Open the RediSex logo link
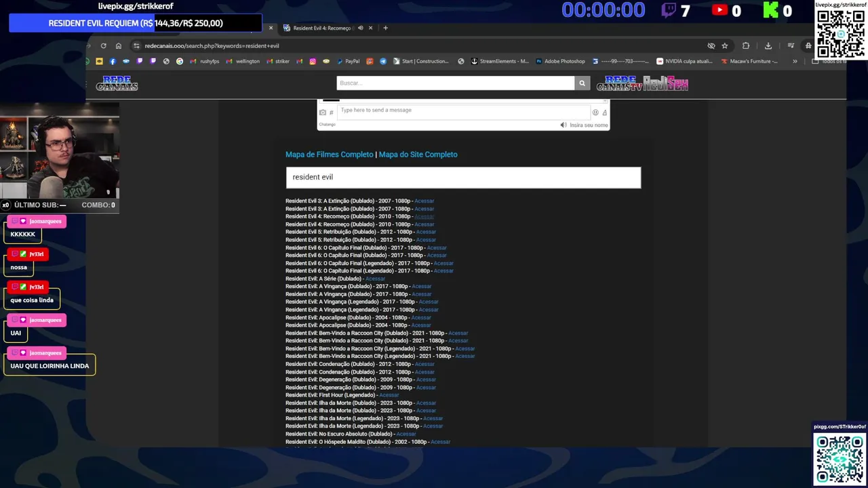868x488 pixels. 666,83
